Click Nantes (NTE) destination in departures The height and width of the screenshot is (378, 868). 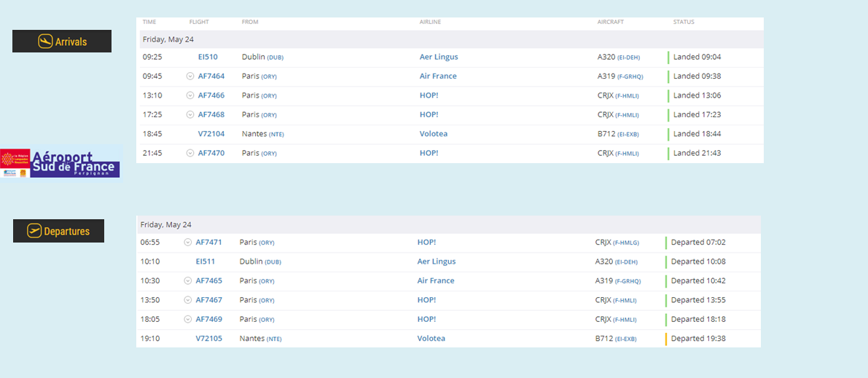[x=260, y=339]
